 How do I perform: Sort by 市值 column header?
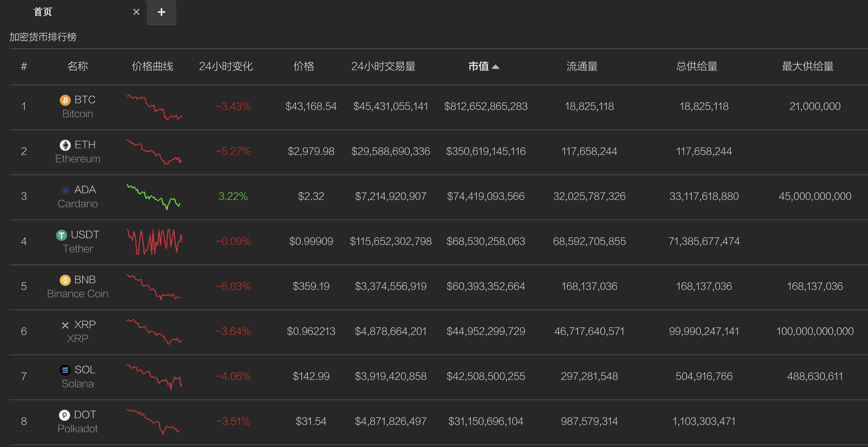483,66
